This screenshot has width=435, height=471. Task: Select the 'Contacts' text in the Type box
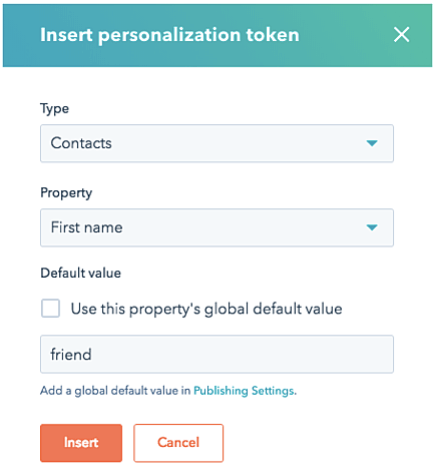click(81, 143)
